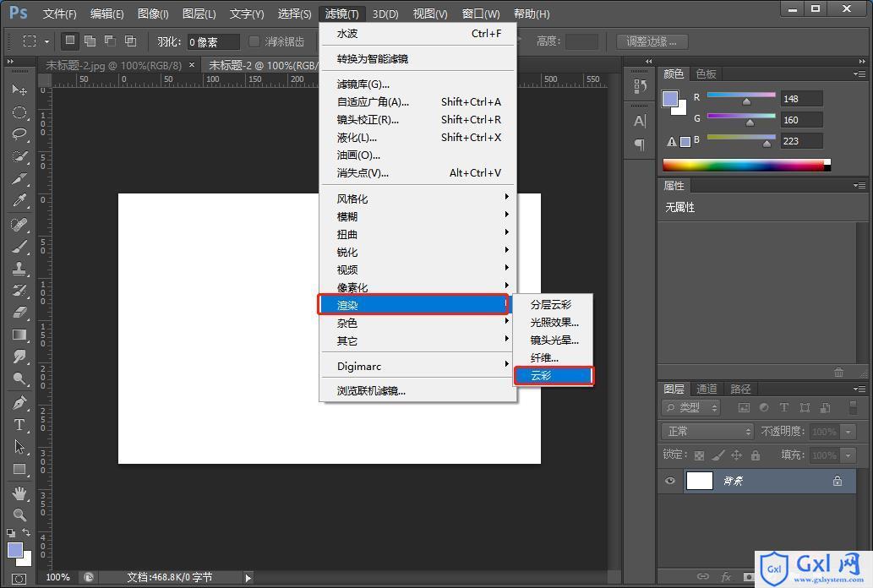
Task: Click the R channel slider
Action: [x=741, y=97]
